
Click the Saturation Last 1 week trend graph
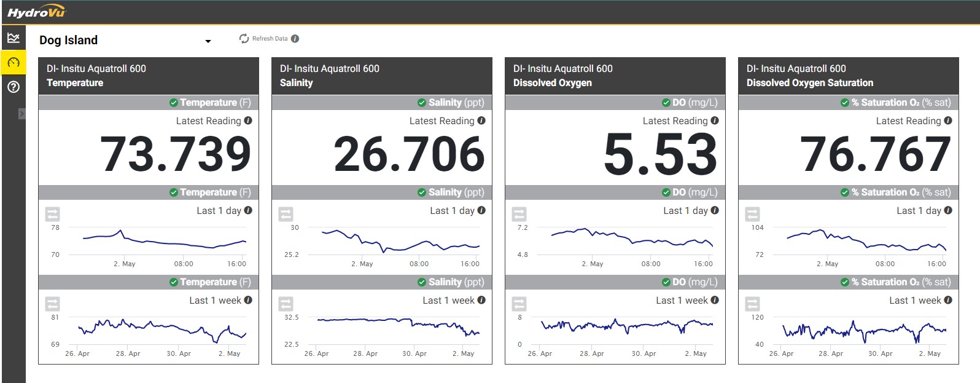pos(864,331)
